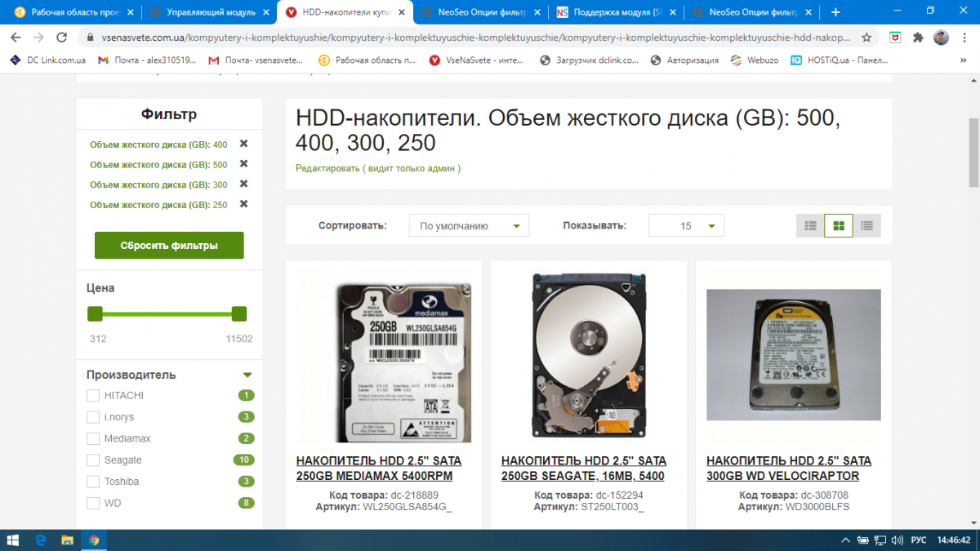Check the WD manufacturer filter

[x=93, y=503]
